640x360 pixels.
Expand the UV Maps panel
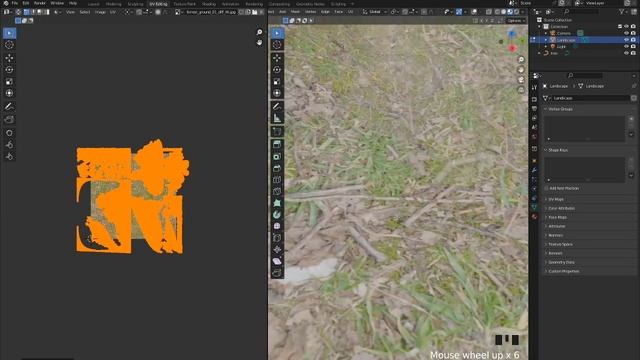[x=556, y=199]
